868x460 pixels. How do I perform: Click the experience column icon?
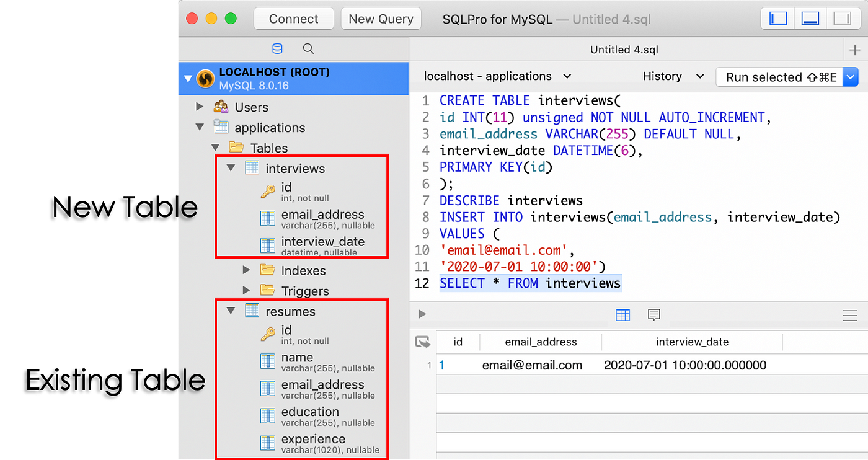coord(268,443)
